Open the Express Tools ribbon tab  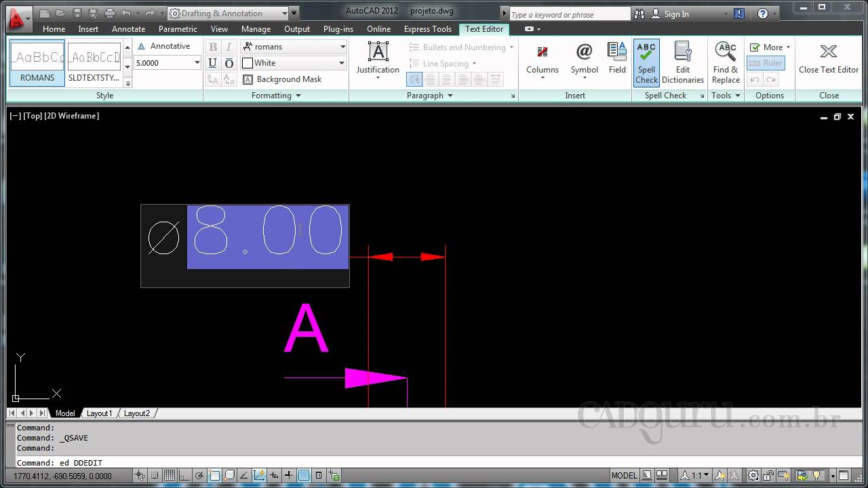point(428,29)
